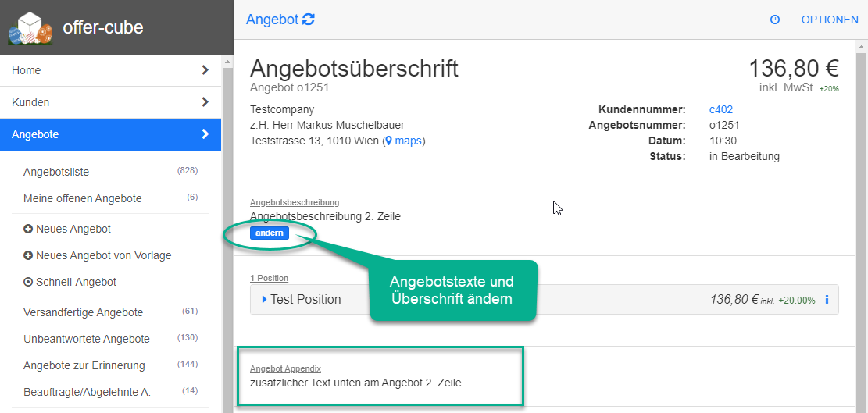Screen dimensions: 868x413
Task: Click the Angebotsnummer value o1251
Action: pos(724,126)
